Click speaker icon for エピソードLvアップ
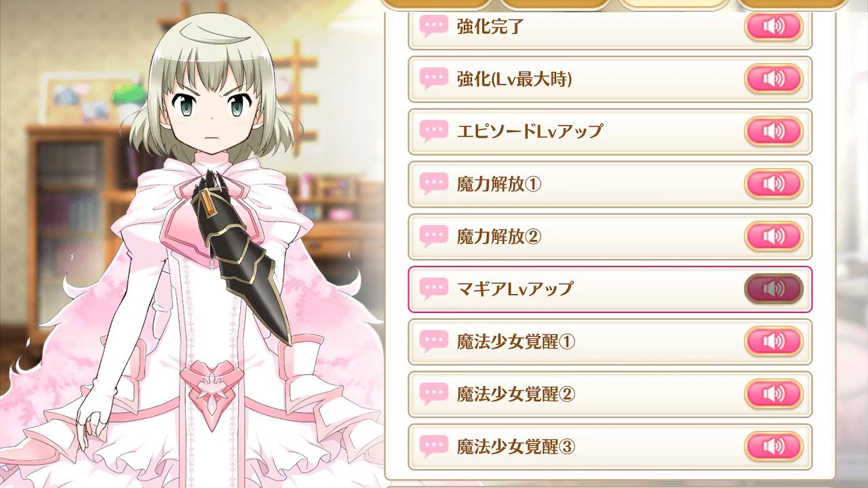Image resolution: width=868 pixels, height=488 pixels. pyautogui.click(x=774, y=131)
